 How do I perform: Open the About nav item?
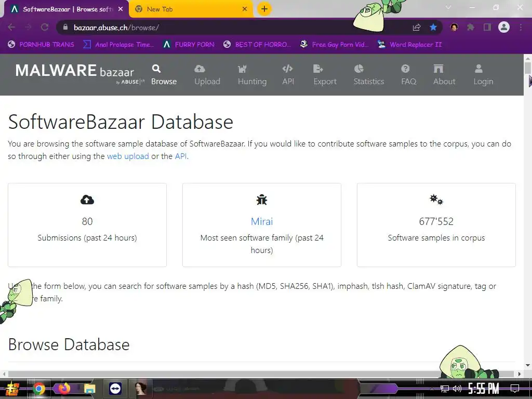[444, 75]
